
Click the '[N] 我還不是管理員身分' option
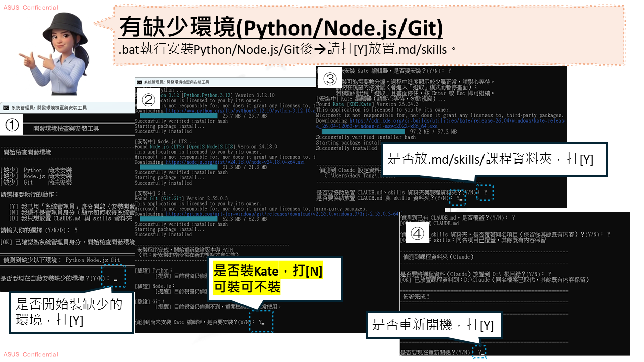pos(71,212)
